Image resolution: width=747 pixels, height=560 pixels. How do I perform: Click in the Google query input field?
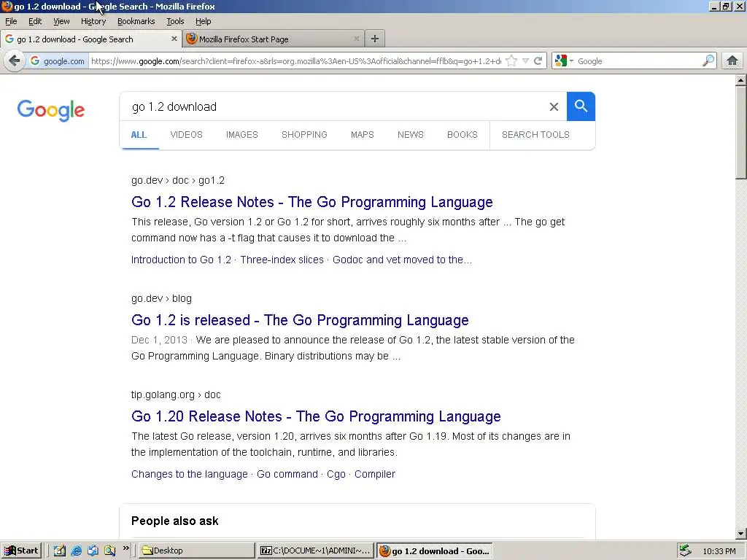click(x=333, y=106)
